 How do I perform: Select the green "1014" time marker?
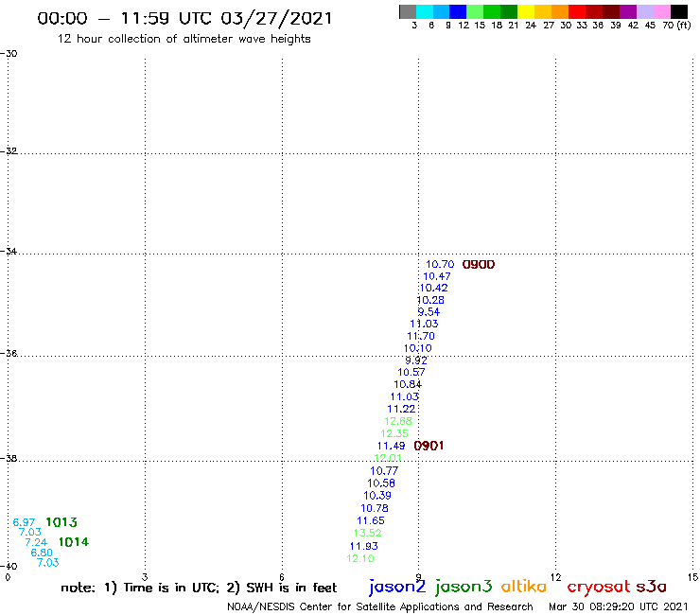pyautogui.click(x=74, y=542)
